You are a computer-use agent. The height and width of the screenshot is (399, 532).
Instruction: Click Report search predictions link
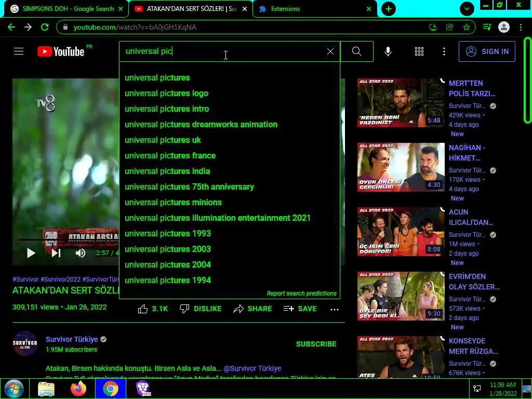(x=301, y=294)
